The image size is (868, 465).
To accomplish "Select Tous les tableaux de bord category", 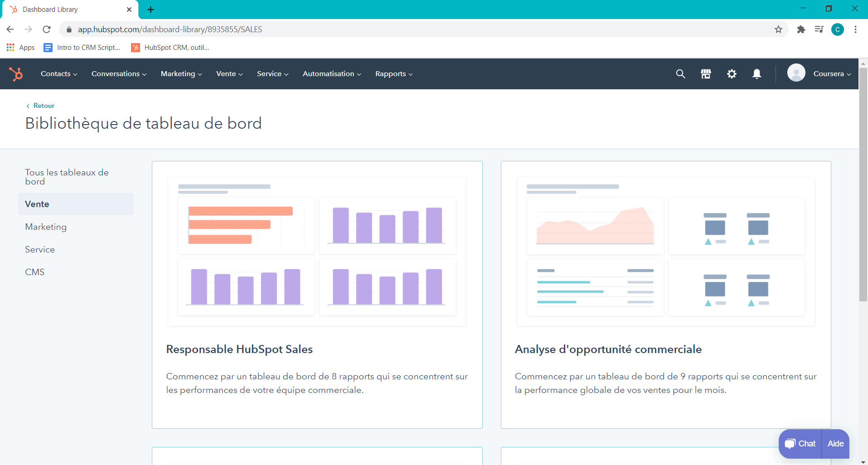I will coord(76,177).
